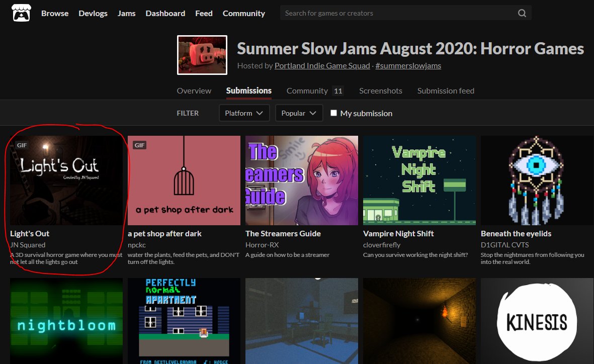Open a pet shop after dark thumbnail
The width and height of the screenshot is (594, 364).
[x=184, y=180]
